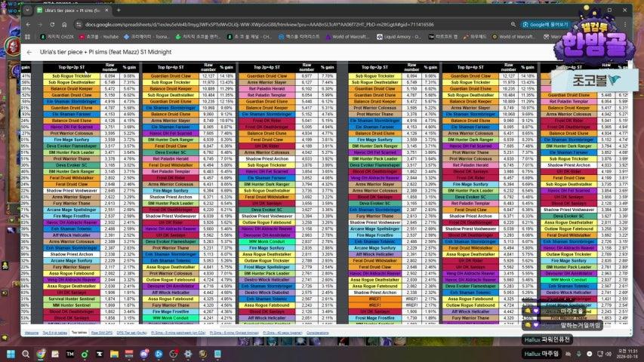This screenshot has width=644, height=362.
Task: Open the World of Warcraft taskbar icon
Action: coord(203,354)
